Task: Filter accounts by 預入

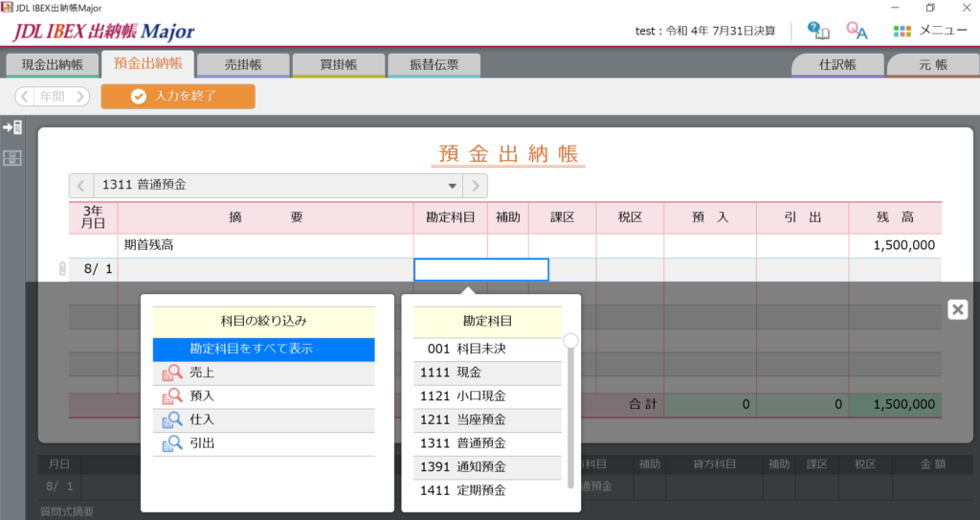Action: (264, 396)
